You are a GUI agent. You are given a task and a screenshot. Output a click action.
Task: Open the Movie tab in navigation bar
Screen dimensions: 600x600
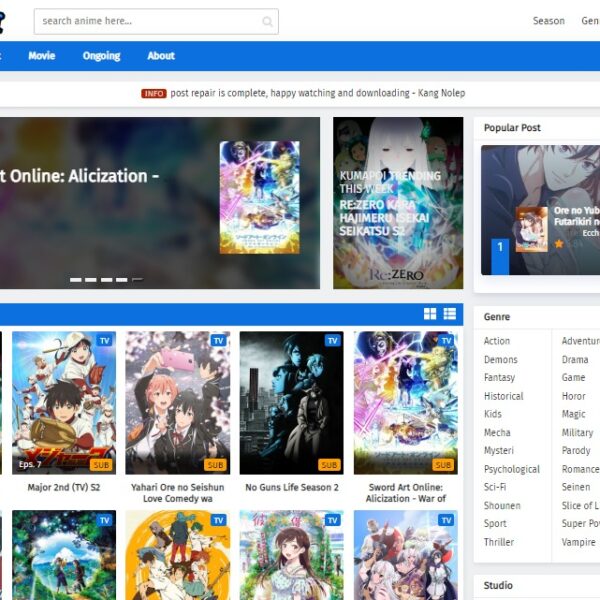[42, 56]
